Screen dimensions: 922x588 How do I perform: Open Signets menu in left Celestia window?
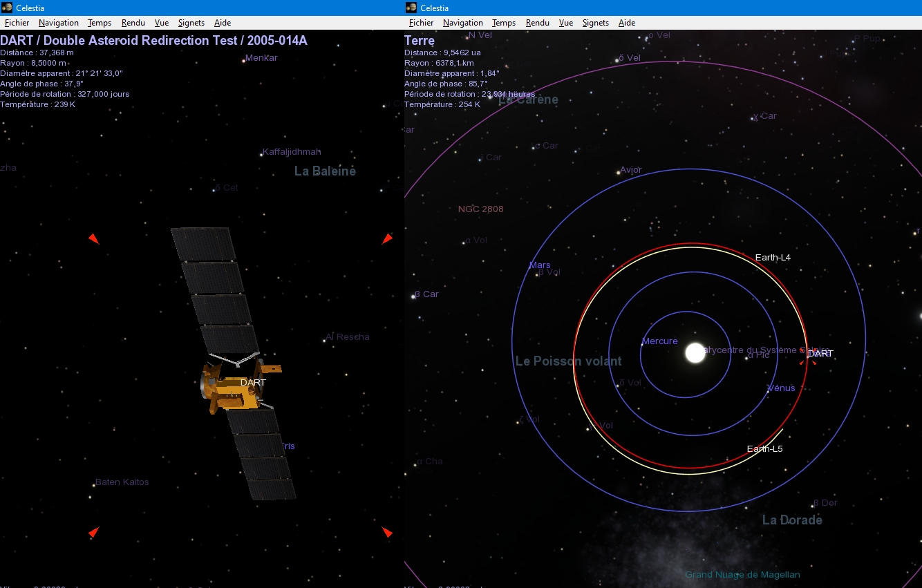[191, 23]
